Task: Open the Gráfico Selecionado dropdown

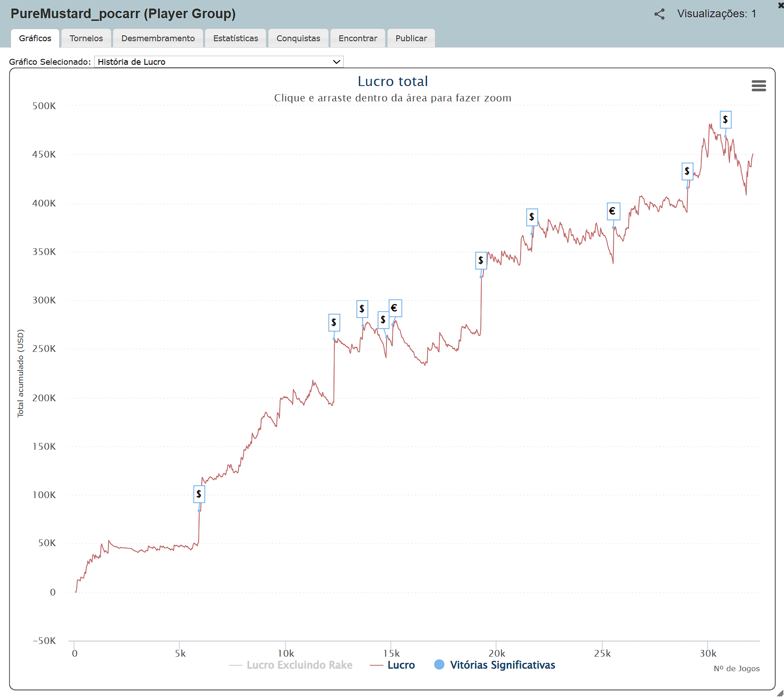Action: tap(219, 62)
